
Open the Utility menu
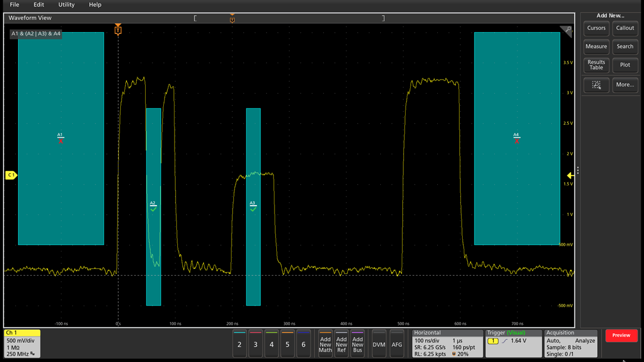pos(66,5)
